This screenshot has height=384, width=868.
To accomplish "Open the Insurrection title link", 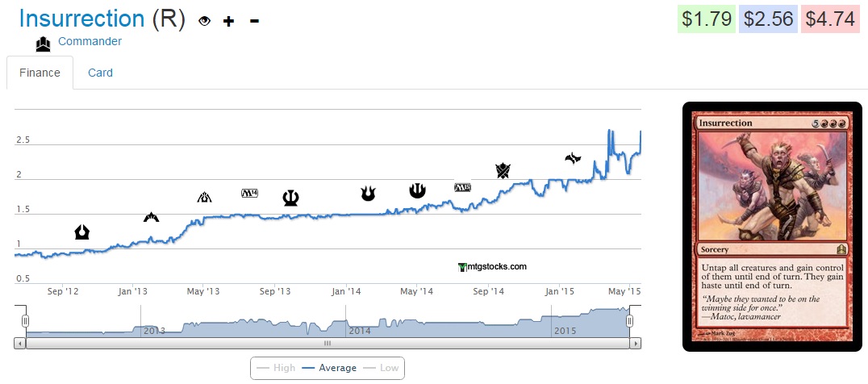I will 81,19.
